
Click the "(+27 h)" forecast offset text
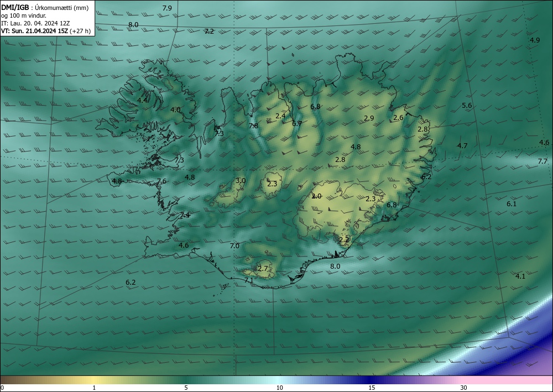(x=80, y=31)
